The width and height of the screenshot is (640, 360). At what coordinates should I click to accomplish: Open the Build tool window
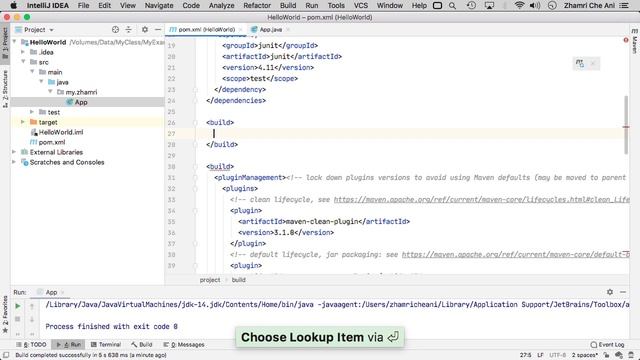click(x=142, y=344)
